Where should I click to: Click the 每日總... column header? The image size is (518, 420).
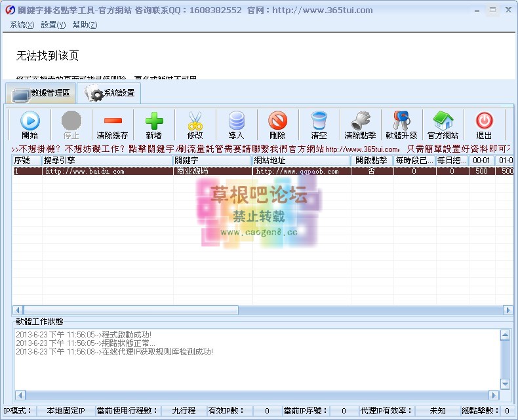[452, 161]
